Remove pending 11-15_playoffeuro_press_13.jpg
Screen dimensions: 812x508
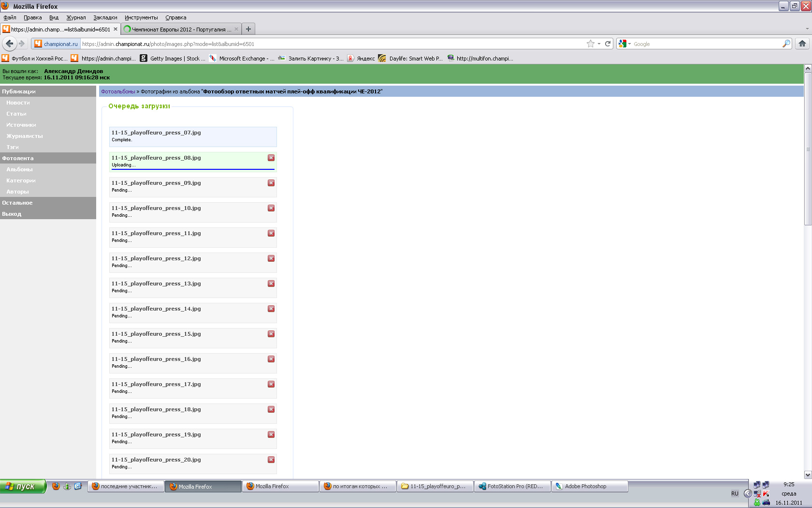[x=271, y=284]
